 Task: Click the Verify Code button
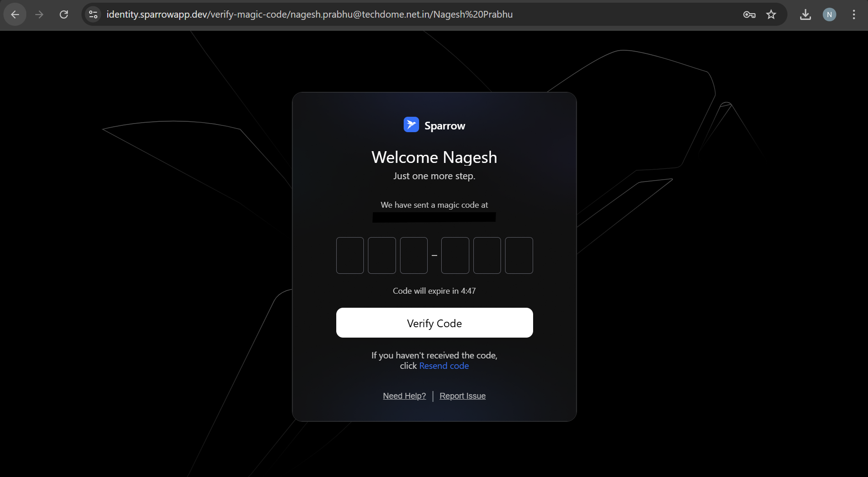click(434, 323)
